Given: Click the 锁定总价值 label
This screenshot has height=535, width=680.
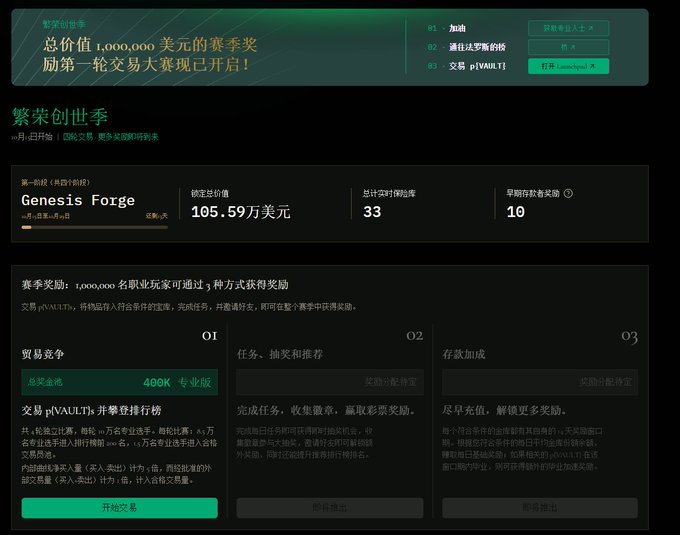Looking at the screenshot, I should coord(210,193).
